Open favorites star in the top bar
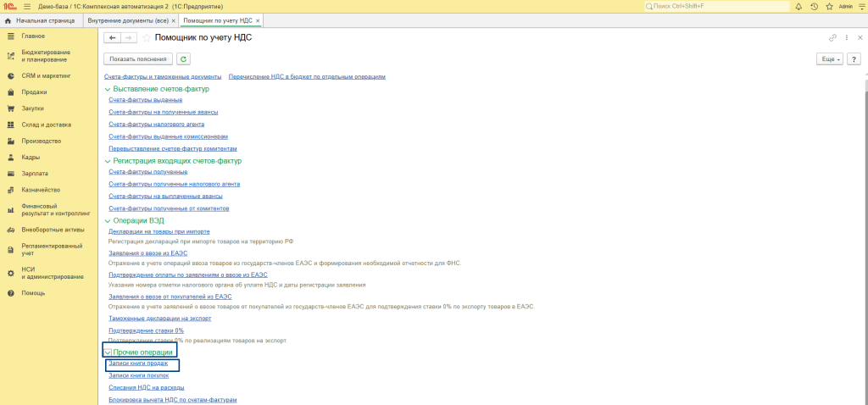This screenshot has width=868, height=405. (827, 6)
